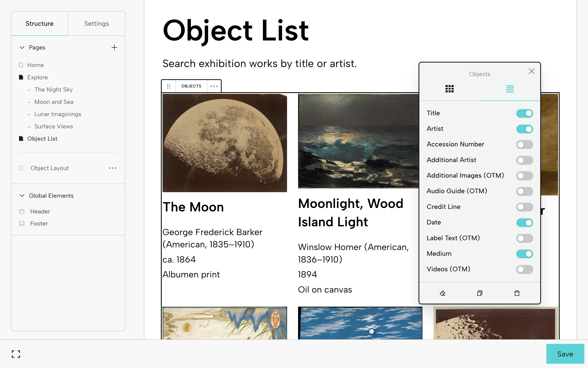Screen dimensions: 588x368
Task: Click the Home page icon
Action: point(21,65)
